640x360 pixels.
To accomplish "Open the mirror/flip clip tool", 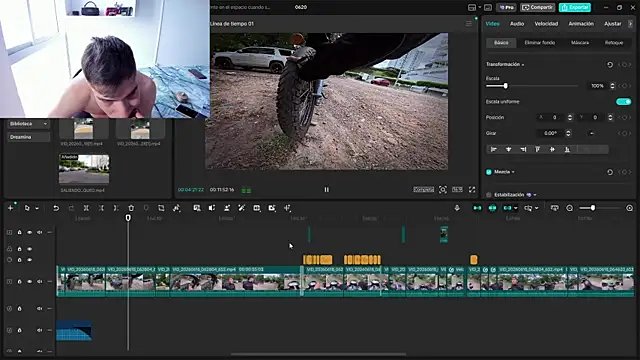I will coord(212,208).
